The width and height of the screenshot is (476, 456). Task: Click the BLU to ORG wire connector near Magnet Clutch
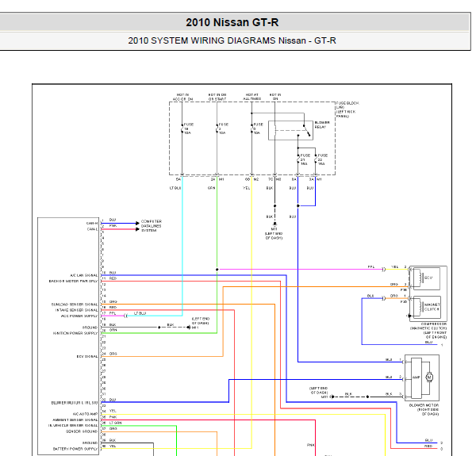point(384,298)
